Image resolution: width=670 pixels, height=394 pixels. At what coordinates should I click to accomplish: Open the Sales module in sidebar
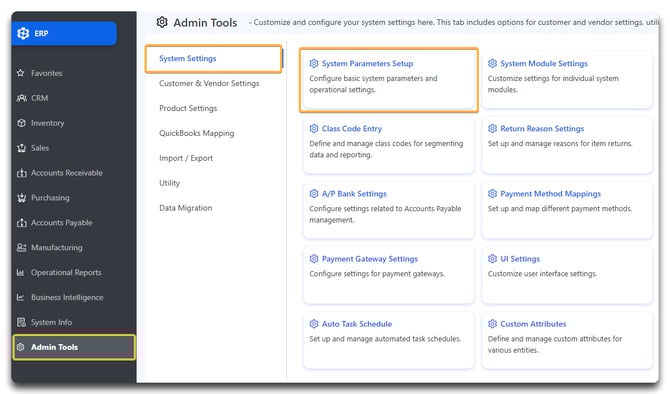40,148
